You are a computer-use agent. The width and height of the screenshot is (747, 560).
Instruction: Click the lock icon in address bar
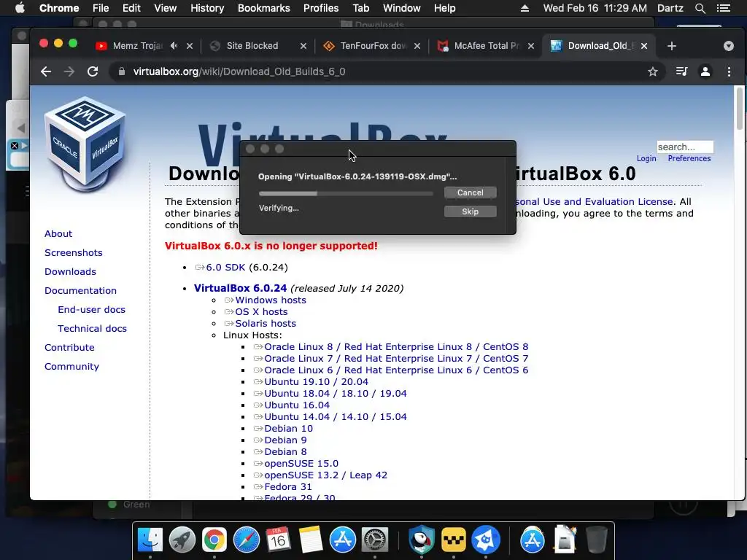(x=122, y=71)
